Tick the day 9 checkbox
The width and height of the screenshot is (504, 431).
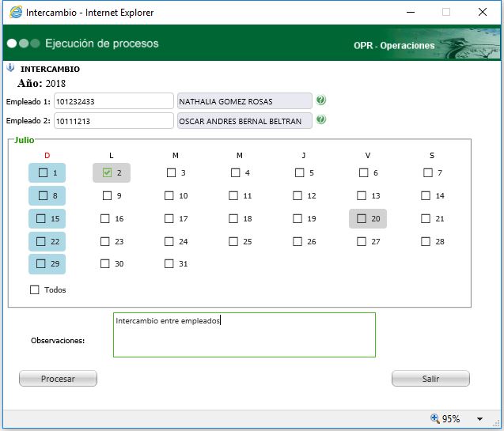pyautogui.click(x=107, y=195)
